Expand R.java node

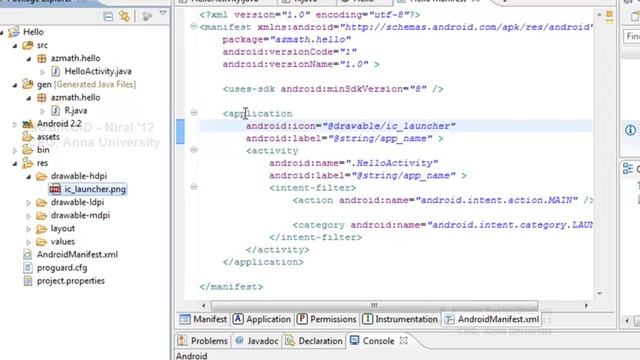[42, 111]
